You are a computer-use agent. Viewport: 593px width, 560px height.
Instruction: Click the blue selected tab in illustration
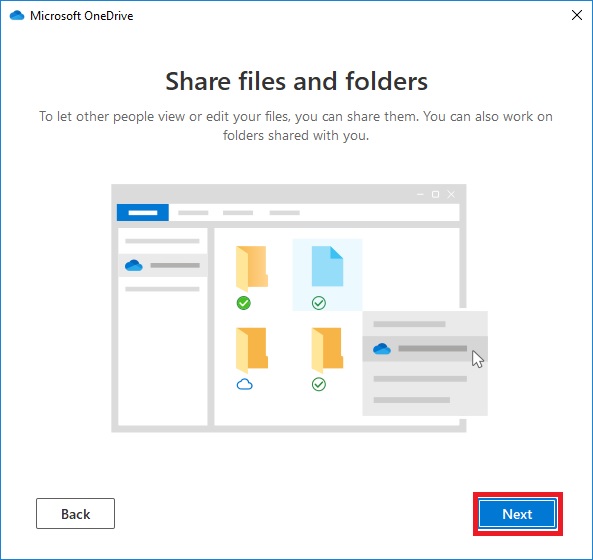pos(143,213)
